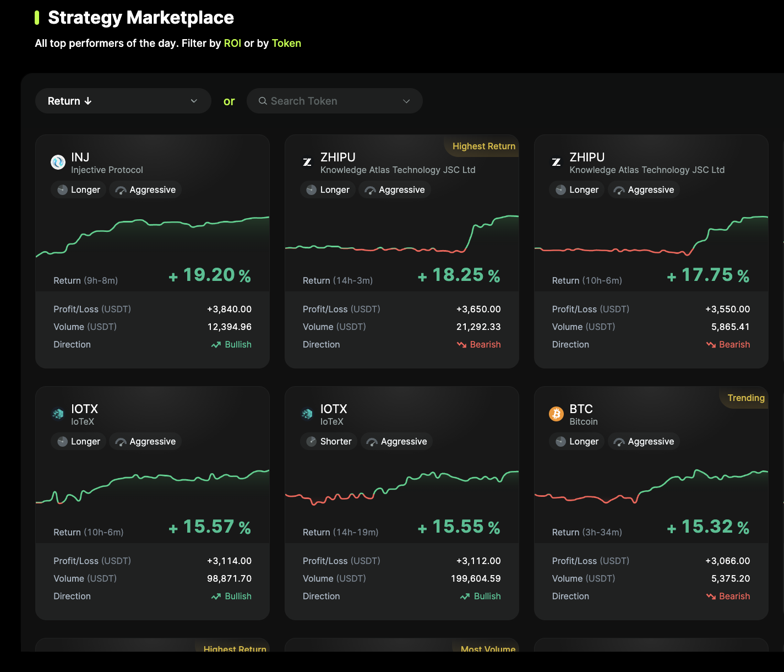Click the +15.32% return value
Screen dimensions: 784x672
pyautogui.click(x=708, y=527)
